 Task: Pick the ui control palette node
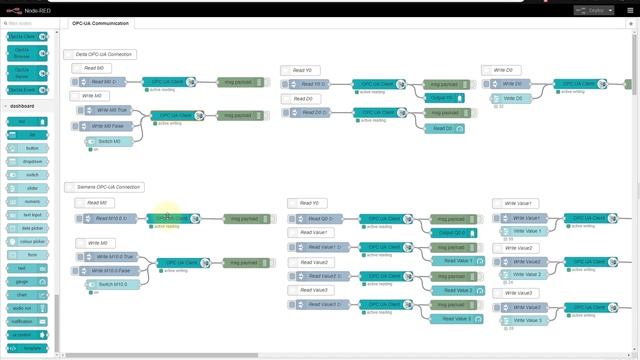click(27, 335)
